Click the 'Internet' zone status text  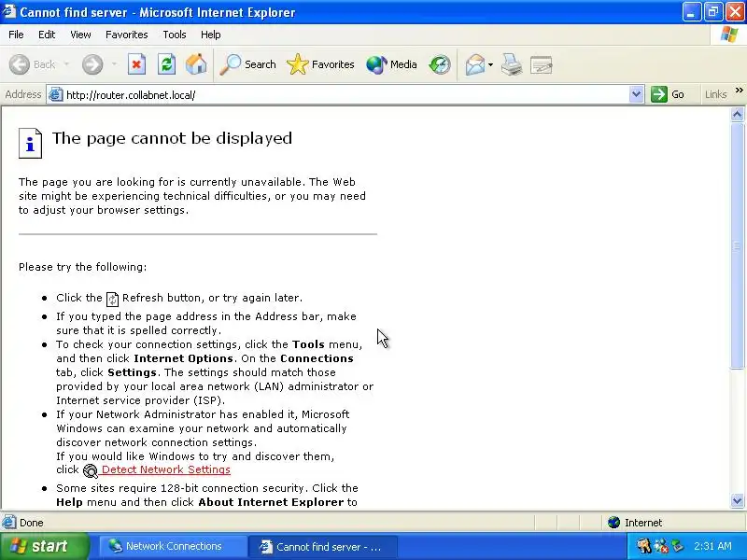click(643, 523)
